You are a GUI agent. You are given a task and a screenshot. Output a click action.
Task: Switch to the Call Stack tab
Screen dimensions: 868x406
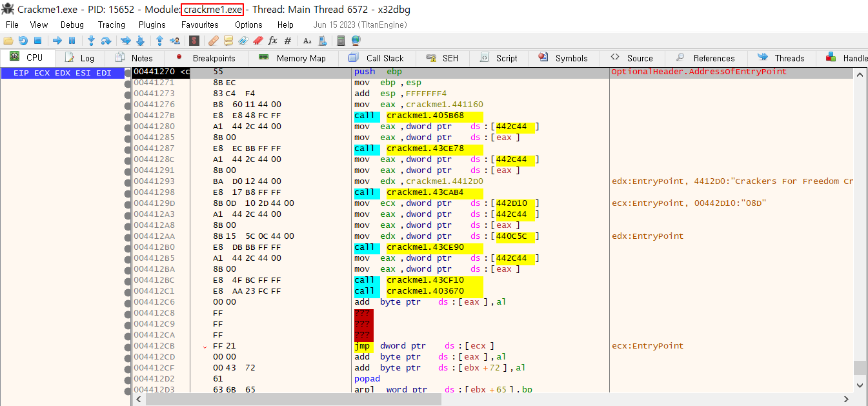click(377, 58)
